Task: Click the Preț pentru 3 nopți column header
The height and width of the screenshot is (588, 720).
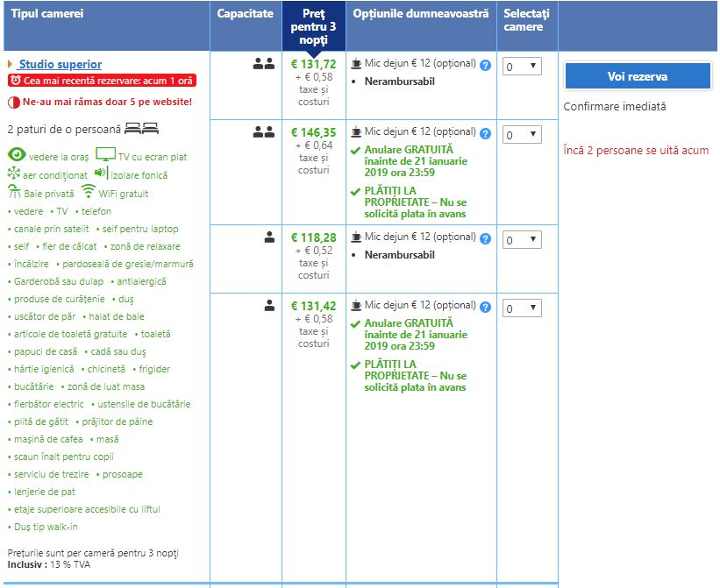Action: coord(313,26)
